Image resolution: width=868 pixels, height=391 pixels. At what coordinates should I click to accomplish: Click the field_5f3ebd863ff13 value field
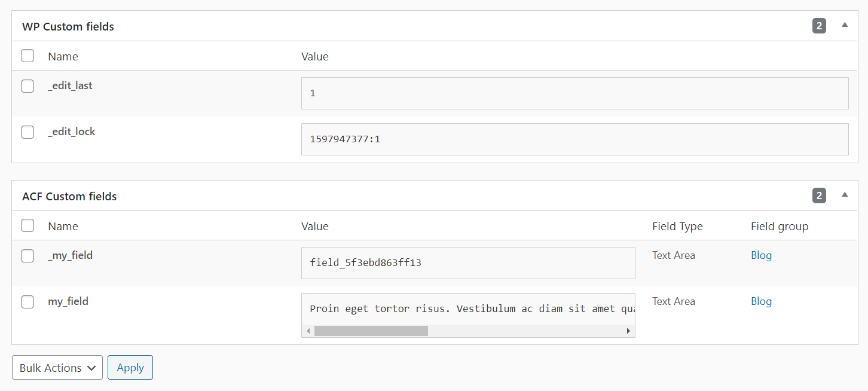pyautogui.click(x=468, y=263)
